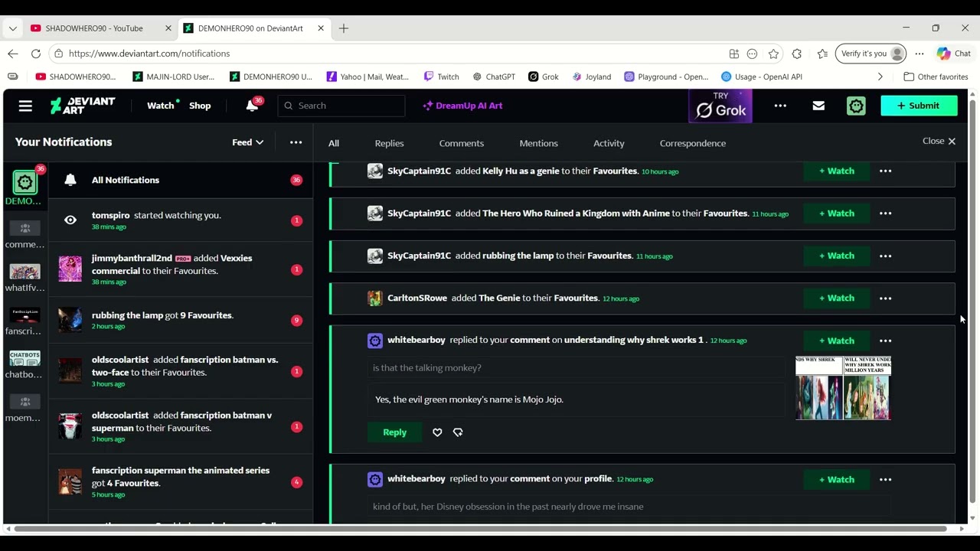
Task: Open whitebearboy's profile link on profile reply
Action: [416, 478]
